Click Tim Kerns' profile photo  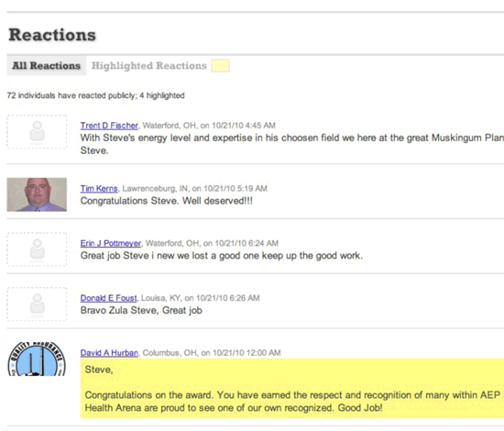click(x=37, y=194)
